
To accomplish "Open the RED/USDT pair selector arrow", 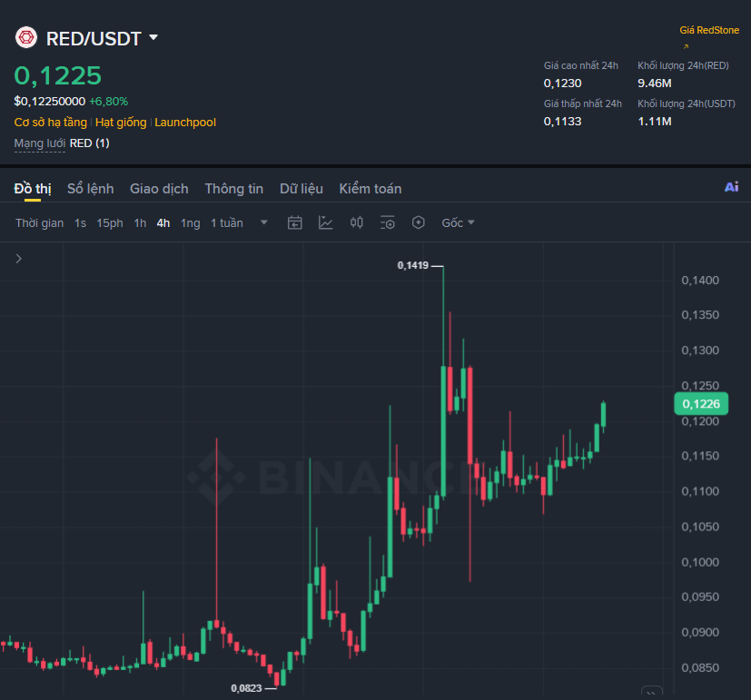I will (153, 37).
